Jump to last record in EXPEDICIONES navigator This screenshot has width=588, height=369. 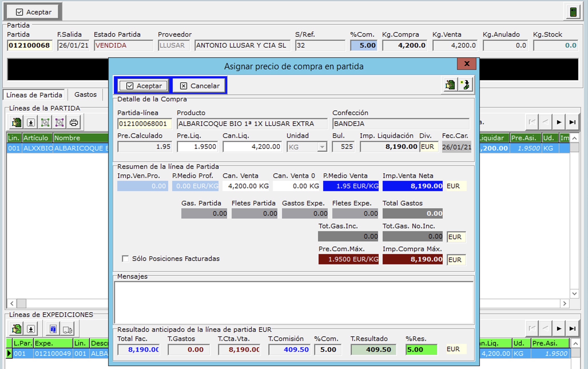click(572, 328)
